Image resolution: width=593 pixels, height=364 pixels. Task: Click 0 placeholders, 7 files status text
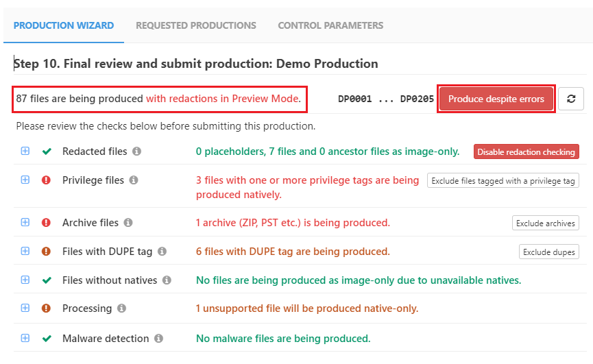coord(328,151)
